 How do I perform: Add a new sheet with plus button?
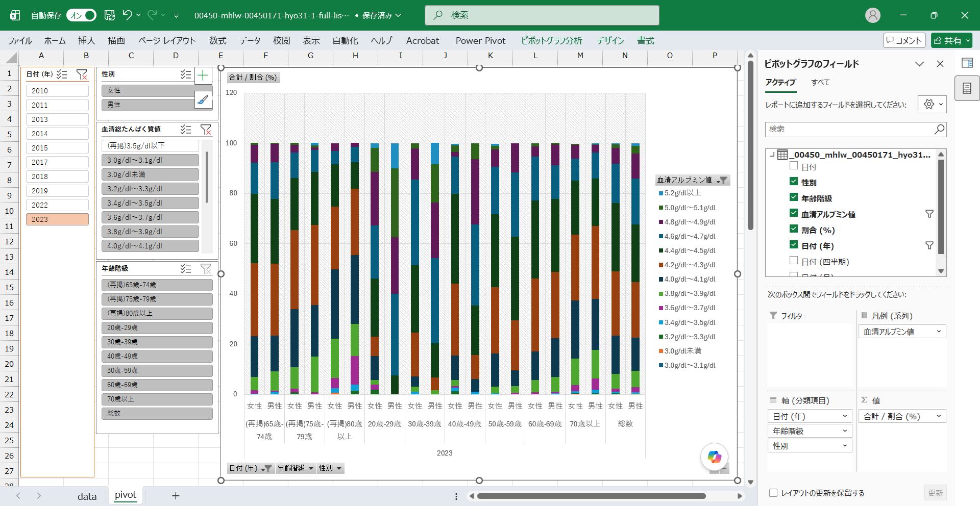pos(176,496)
